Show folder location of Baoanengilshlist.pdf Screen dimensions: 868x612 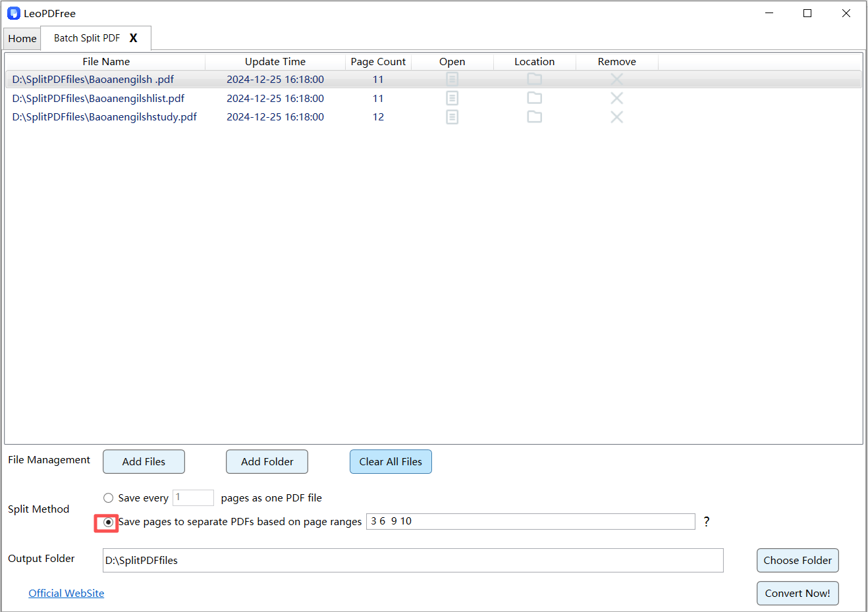pyautogui.click(x=534, y=98)
